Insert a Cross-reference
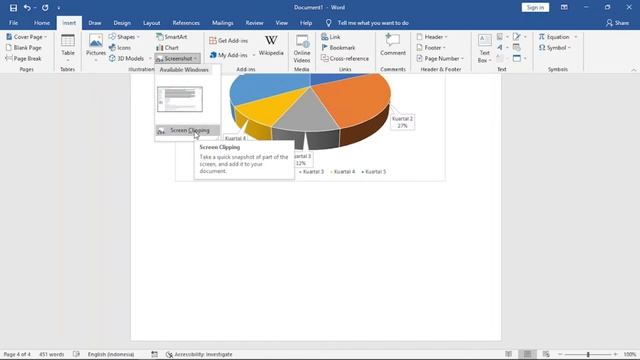Image resolution: width=640 pixels, height=360 pixels. [345, 58]
